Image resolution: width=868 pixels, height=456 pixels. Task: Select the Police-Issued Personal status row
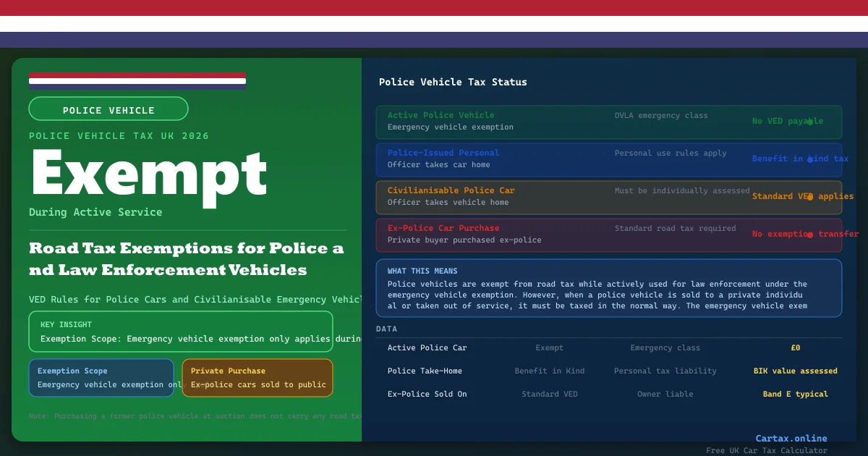pos(608,159)
